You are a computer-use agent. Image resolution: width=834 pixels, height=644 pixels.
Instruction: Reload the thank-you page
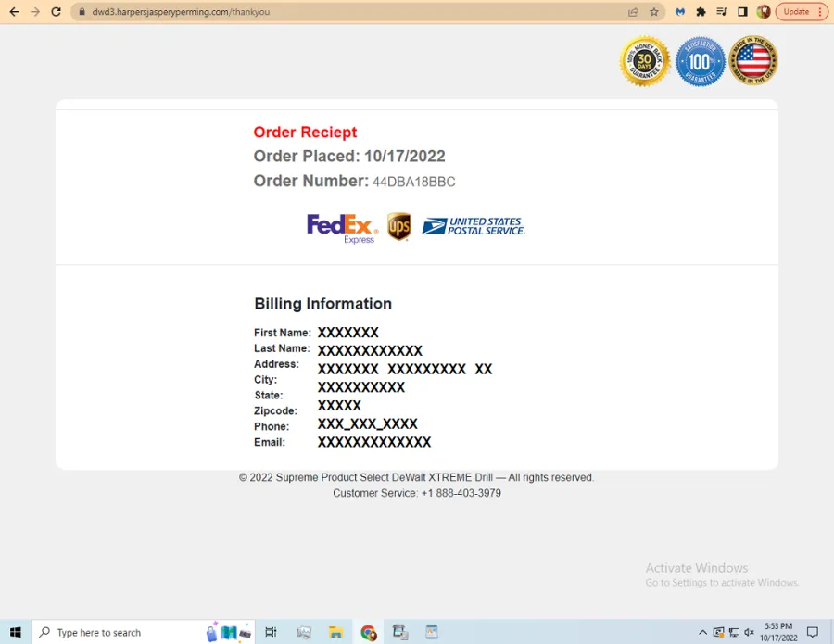pos(56,12)
